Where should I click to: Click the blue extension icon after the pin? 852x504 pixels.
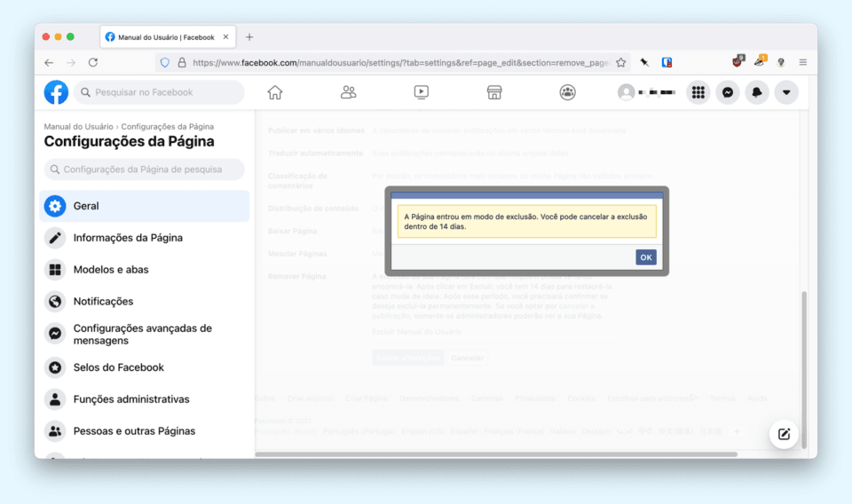[667, 62]
